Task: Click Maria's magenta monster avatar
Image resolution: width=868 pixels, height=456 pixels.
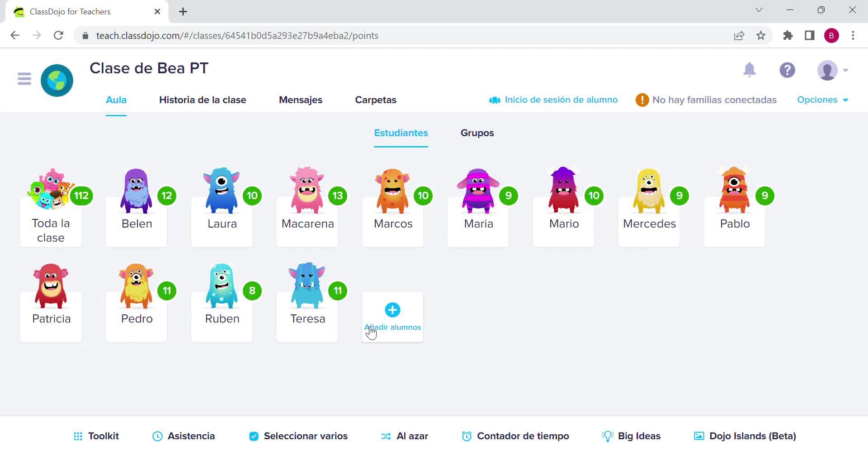Action: (x=478, y=191)
